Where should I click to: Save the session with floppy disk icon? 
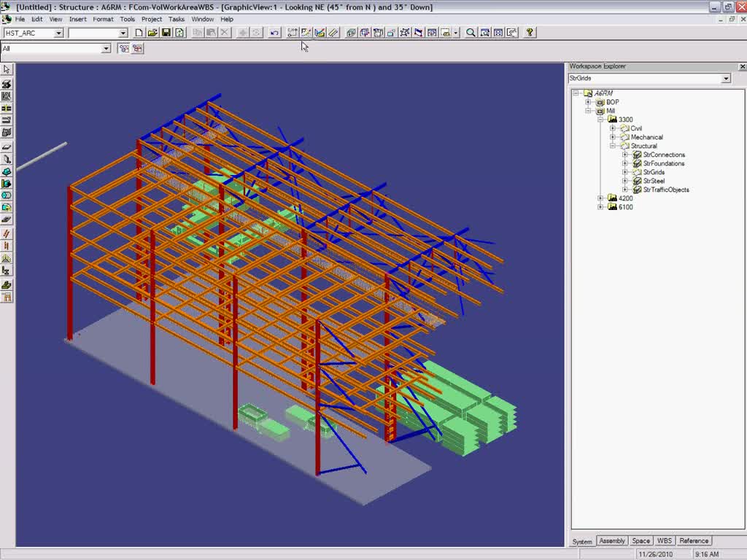tap(166, 32)
